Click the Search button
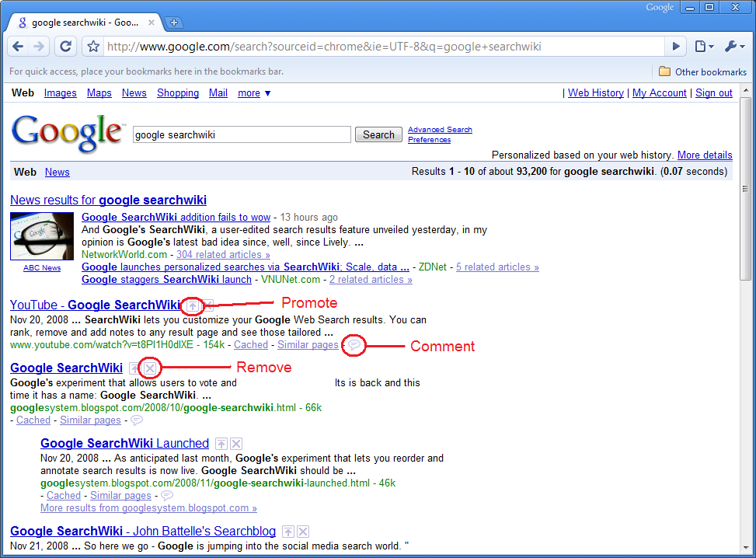 378,134
